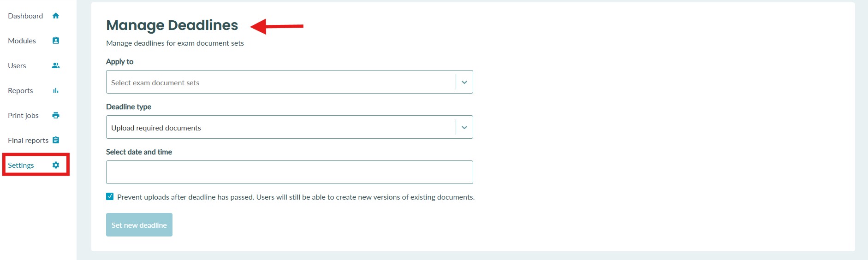The width and height of the screenshot is (868, 260).
Task: Expand the Apply to dropdown arrow
Action: (x=464, y=82)
